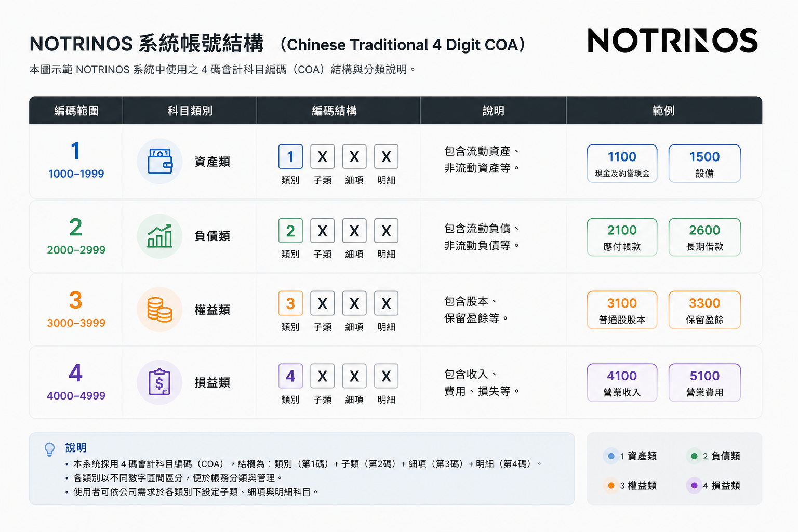Viewport: 798px width, 532px height.
Task: Click the note starting 使用者可依公司需求
Action: point(195,491)
